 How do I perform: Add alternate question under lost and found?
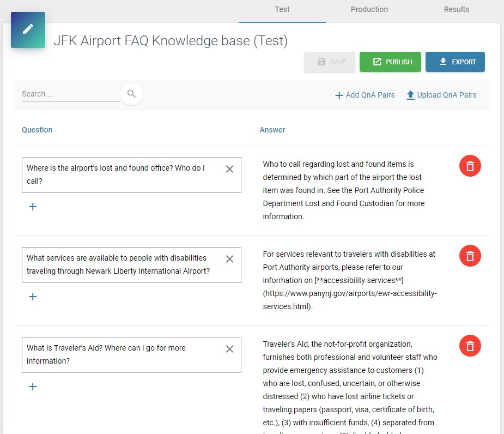coord(33,207)
